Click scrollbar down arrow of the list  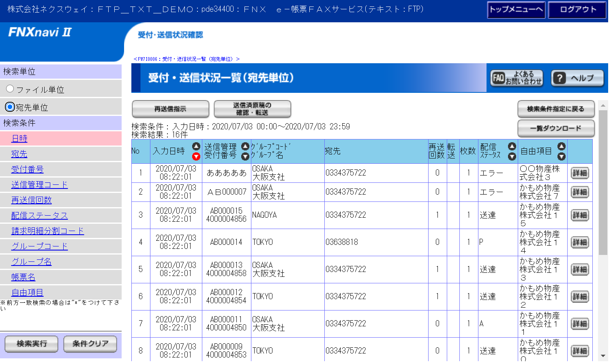click(x=603, y=356)
